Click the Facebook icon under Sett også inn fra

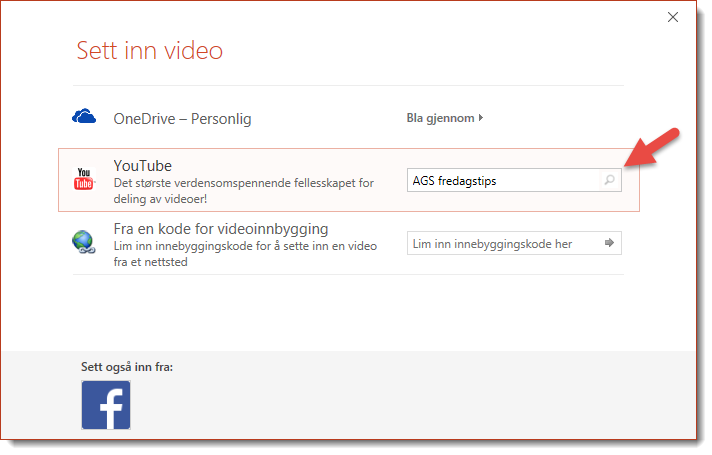point(106,405)
